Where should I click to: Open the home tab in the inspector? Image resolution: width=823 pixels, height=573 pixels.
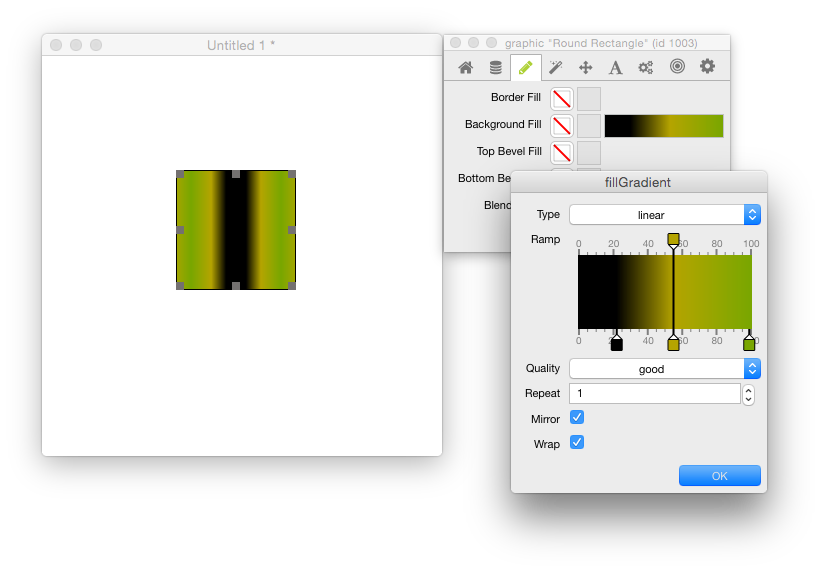click(x=466, y=67)
